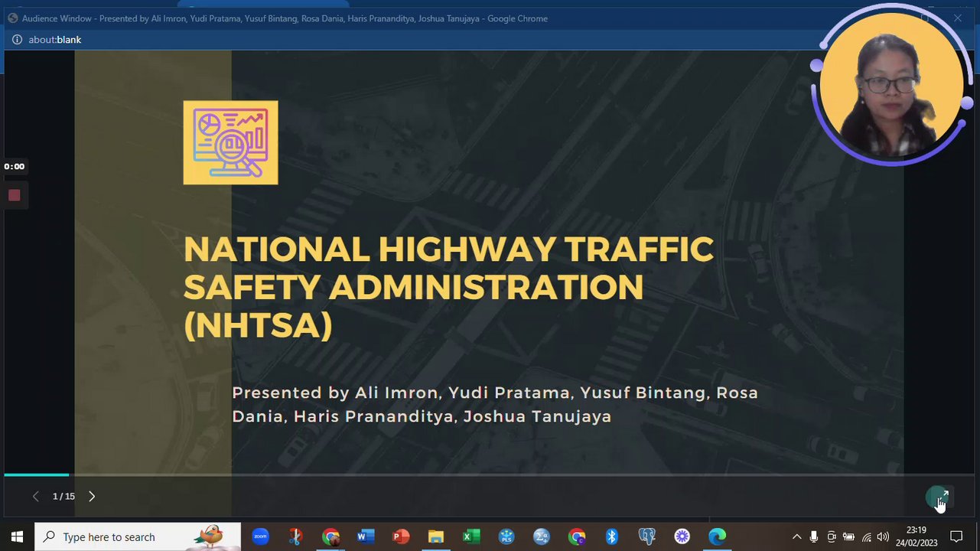Open the Snipping Tool taskbar icon
The width and height of the screenshot is (980, 551).
point(295,536)
